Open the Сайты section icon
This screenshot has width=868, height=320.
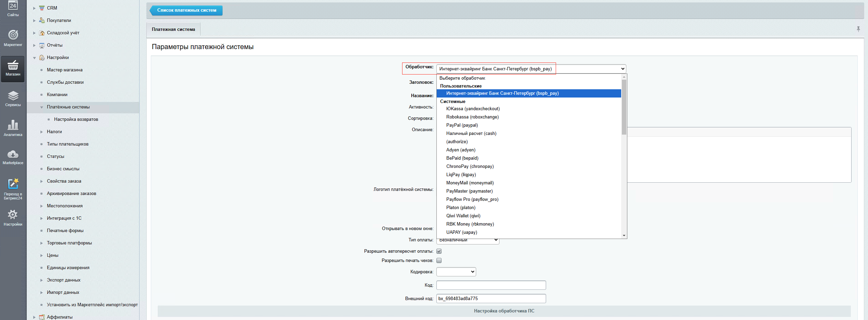tap(13, 5)
